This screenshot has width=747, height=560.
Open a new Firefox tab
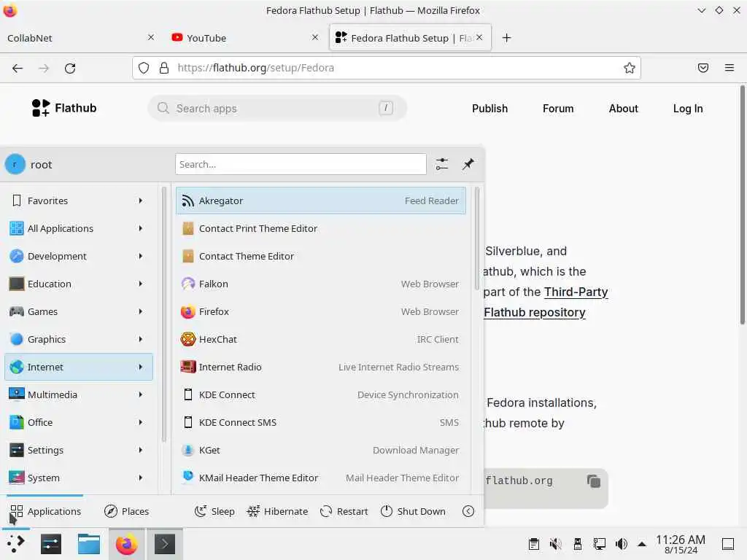[506, 38]
